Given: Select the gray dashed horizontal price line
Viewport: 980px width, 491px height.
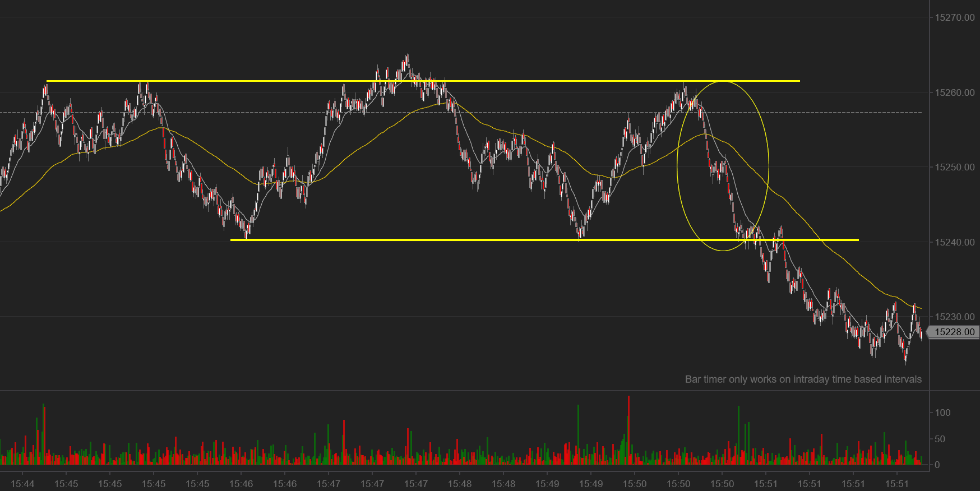Looking at the screenshot, I should click(x=461, y=113).
